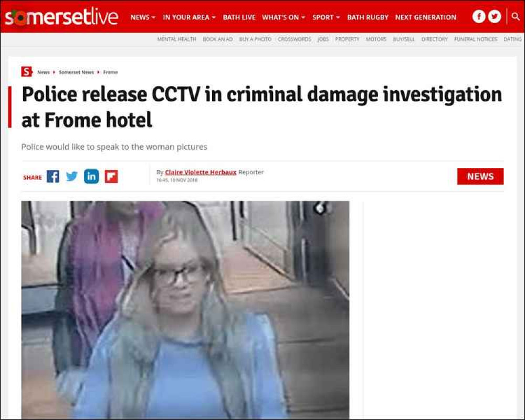Viewport: 525px width, 420px height.
Task: Click the red NEWS category button
Action: 480,176
